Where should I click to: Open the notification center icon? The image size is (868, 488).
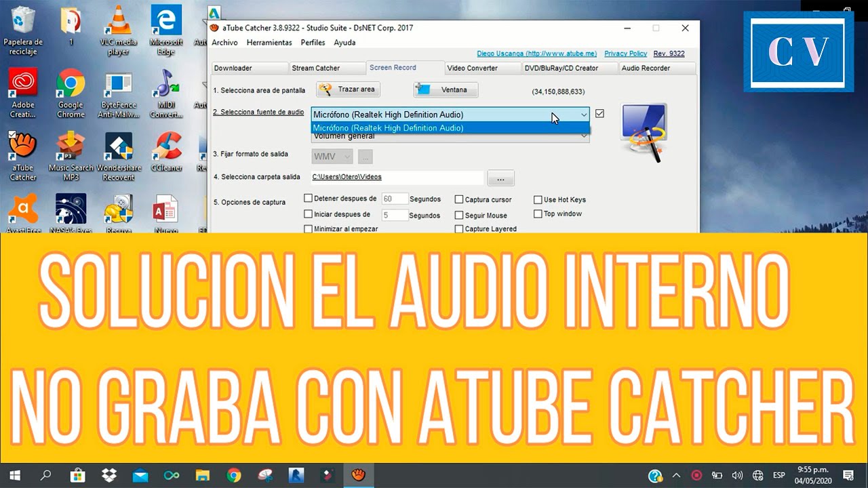pyautogui.click(x=848, y=475)
